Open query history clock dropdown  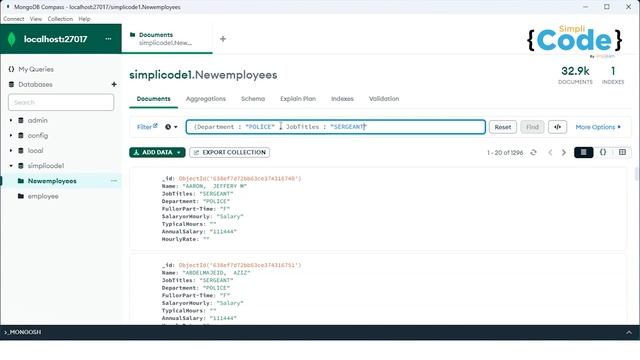coord(171,127)
